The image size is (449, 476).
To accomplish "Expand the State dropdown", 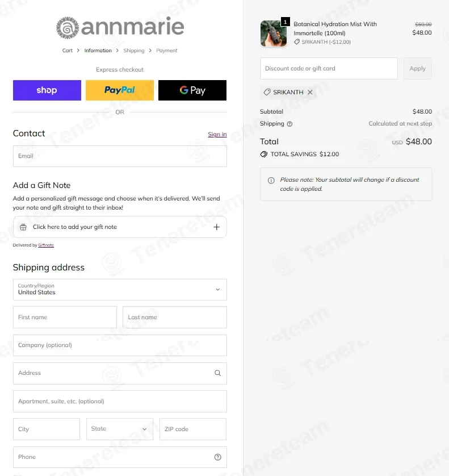I will [120, 429].
